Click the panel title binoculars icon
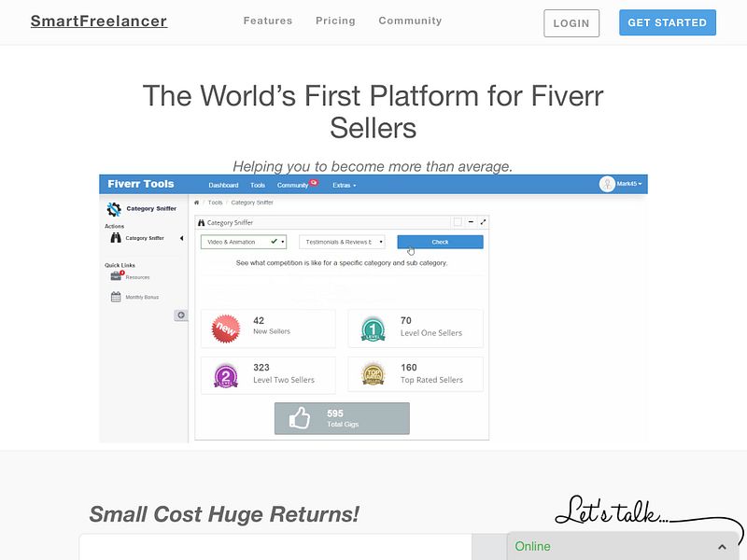The width and height of the screenshot is (747, 560). 202,222
